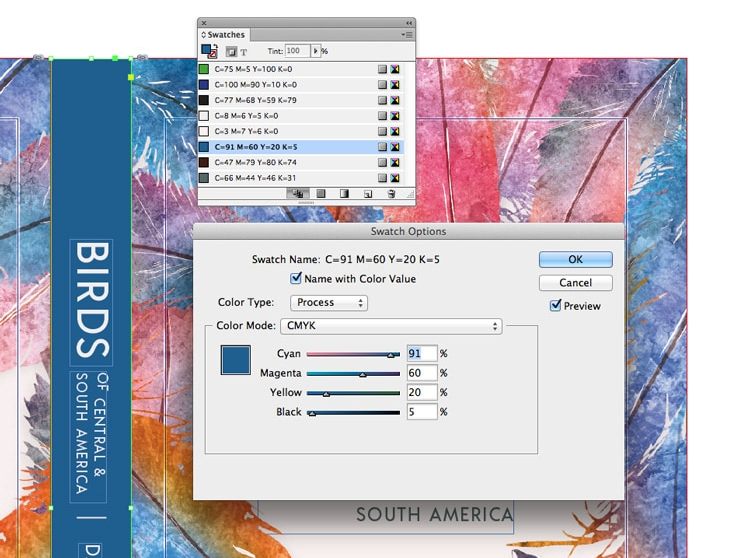Click process color icon for C=75 M=5 Y=100 row
The height and width of the screenshot is (558, 750).
click(382, 69)
